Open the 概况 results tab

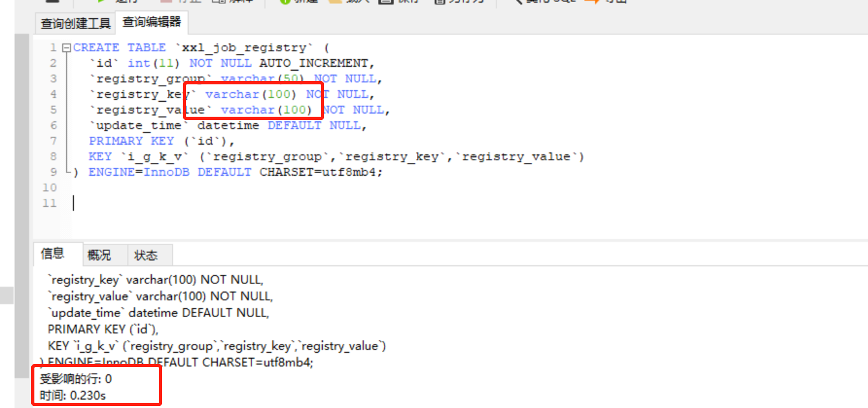99,255
